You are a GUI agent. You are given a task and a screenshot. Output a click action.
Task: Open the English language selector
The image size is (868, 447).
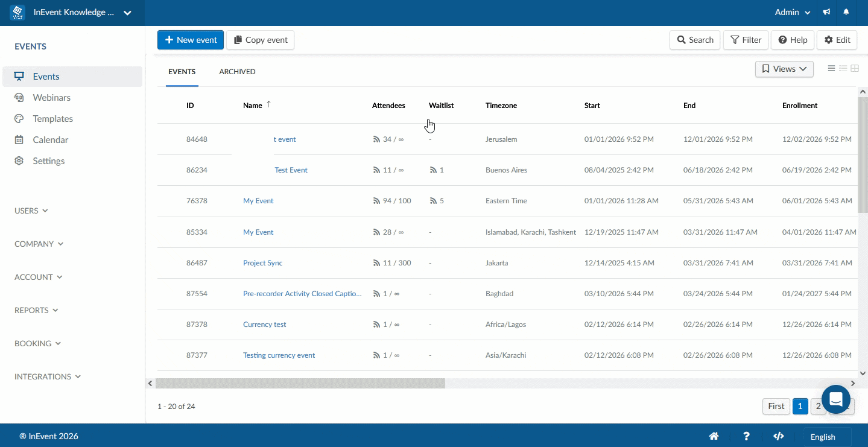click(x=827, y=437)
